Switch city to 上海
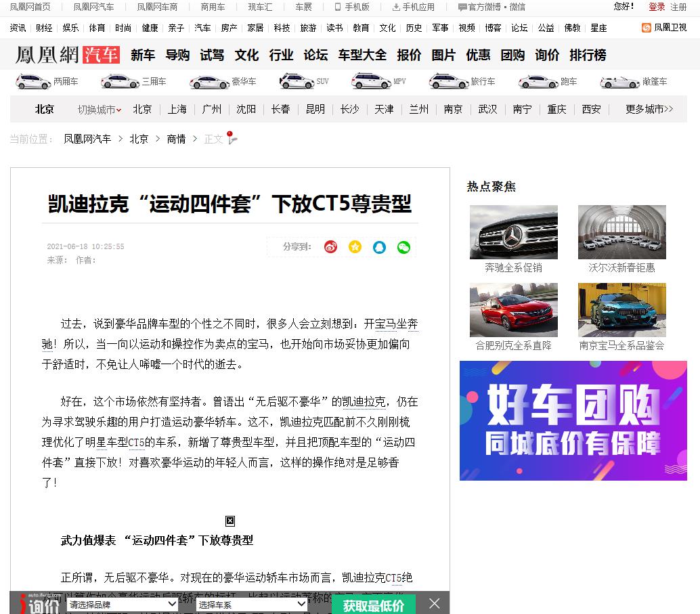The image size is (700, 614). coord(177,110)
